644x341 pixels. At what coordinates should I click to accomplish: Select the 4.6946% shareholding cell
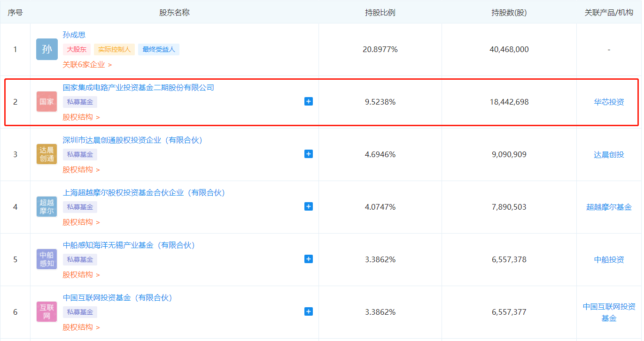pyautogui.click(x=380, y=154)
